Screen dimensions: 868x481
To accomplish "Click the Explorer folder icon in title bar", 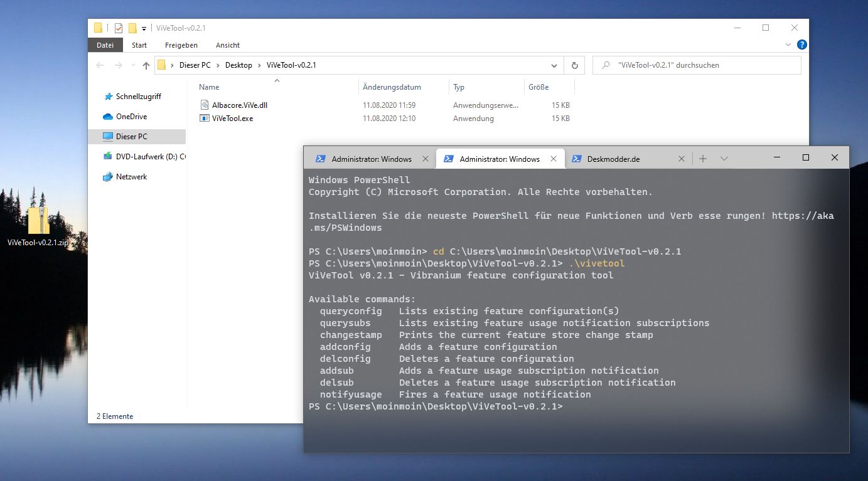I will [x=99, y=28].
